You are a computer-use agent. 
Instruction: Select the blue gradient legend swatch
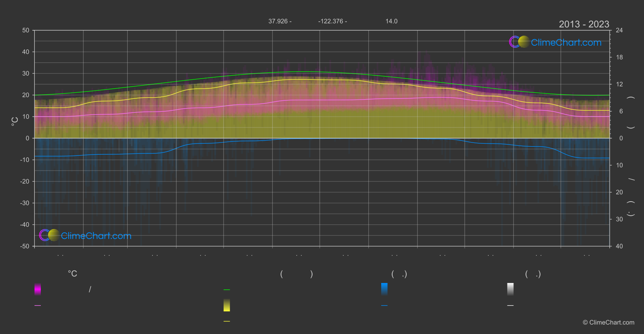pyautogui.click(x=384, y=289)
